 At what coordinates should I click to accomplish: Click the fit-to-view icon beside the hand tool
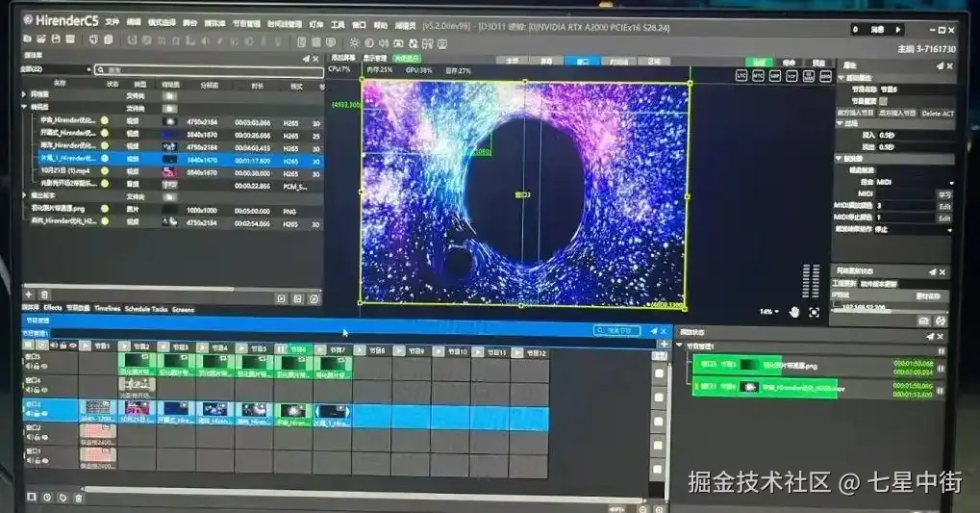(x=814, y=312)
